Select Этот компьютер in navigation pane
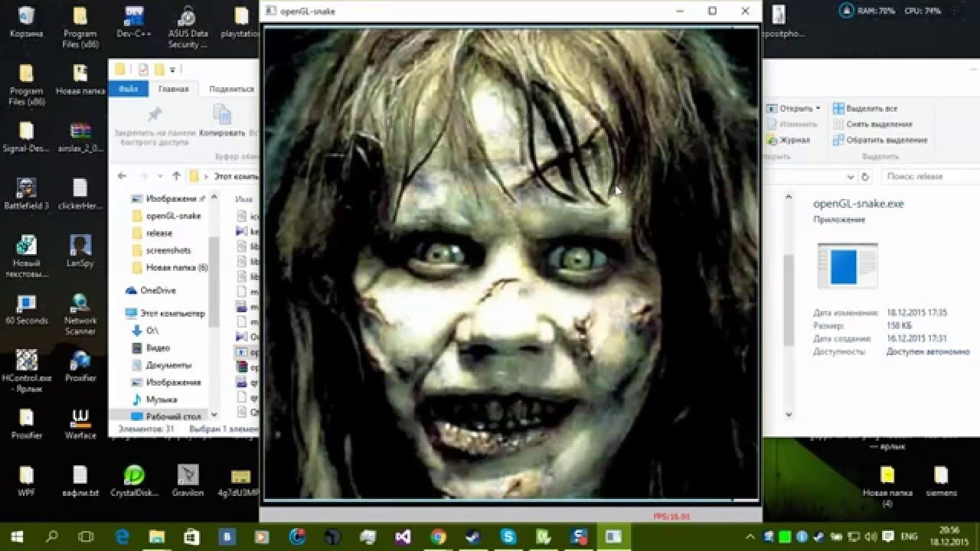The height and width of the screenshot is (551, 980). [165, 314]
